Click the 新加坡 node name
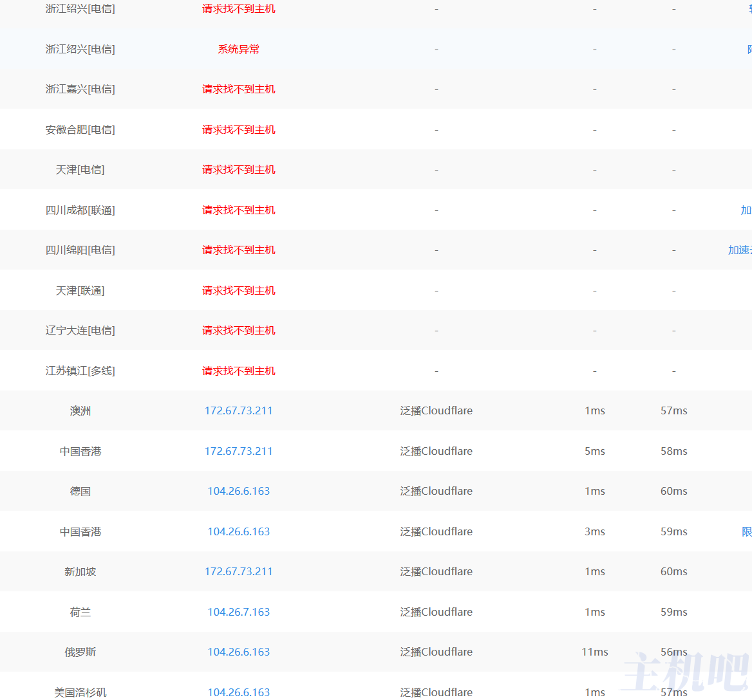 pyautogui.click(x=80, y=571)
